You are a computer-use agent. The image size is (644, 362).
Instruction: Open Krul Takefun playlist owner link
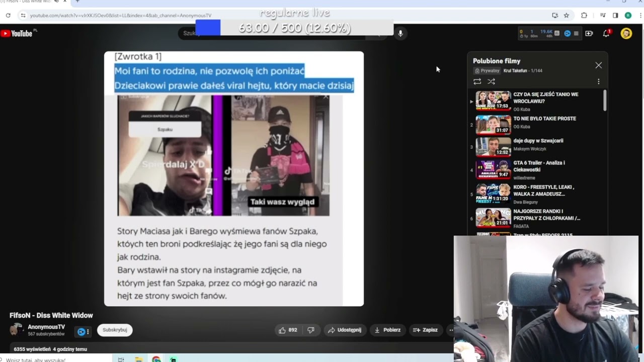[x=516, y=71]
